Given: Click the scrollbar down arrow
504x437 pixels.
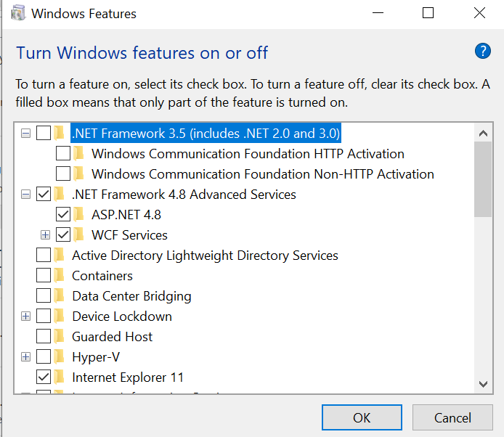Looking at the screenshot, I should (483, 384).
